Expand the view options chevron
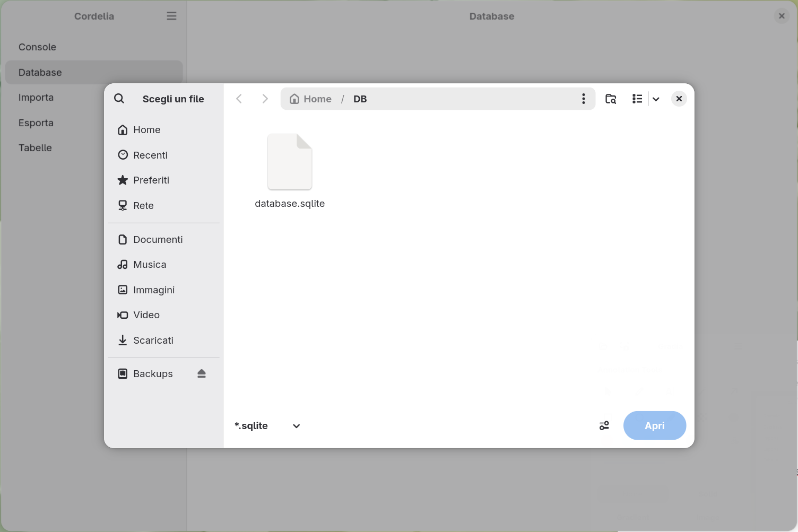The width and height of the screenshot is (798, 532). pos(656,99)
